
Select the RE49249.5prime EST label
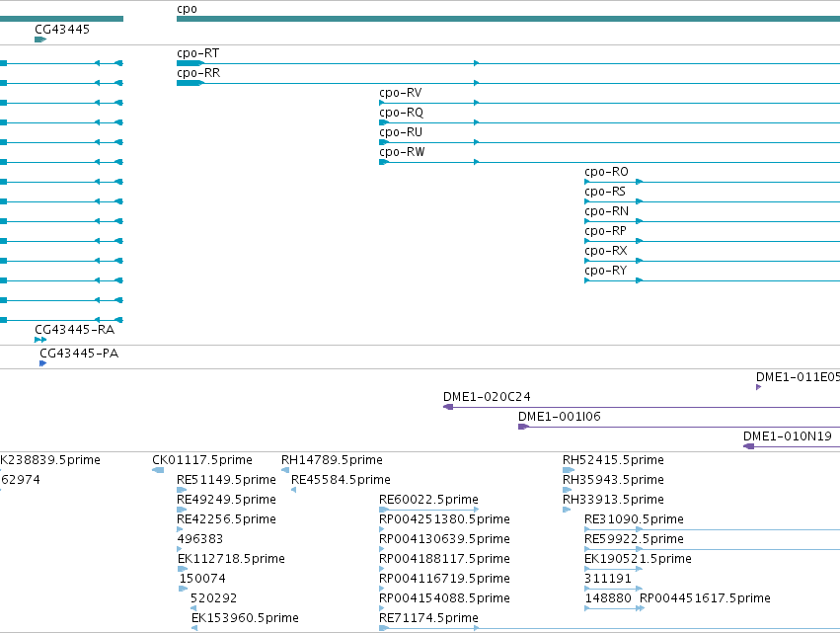coord(227,500)
